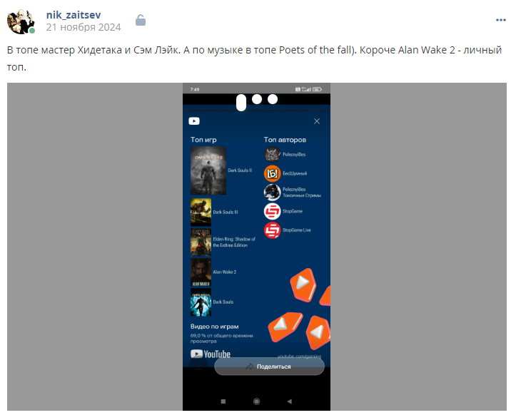Click the YouTube logo at bottom

211,354
